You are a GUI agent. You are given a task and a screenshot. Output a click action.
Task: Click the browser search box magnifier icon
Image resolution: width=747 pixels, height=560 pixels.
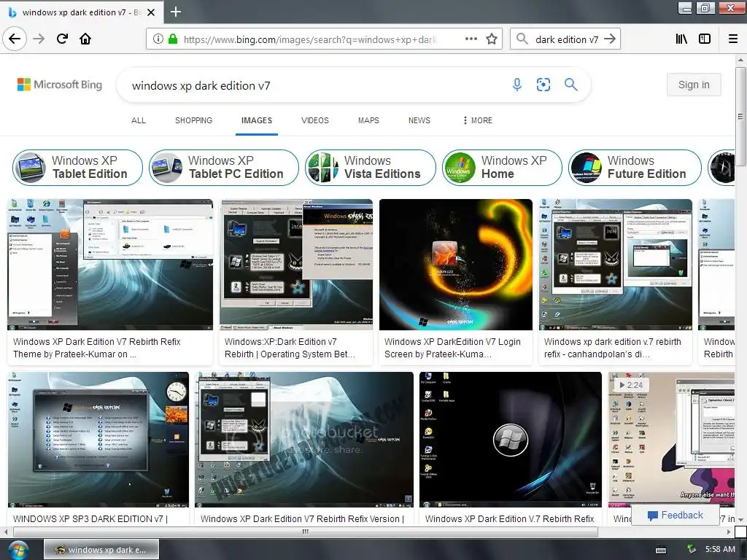[522, 39]
